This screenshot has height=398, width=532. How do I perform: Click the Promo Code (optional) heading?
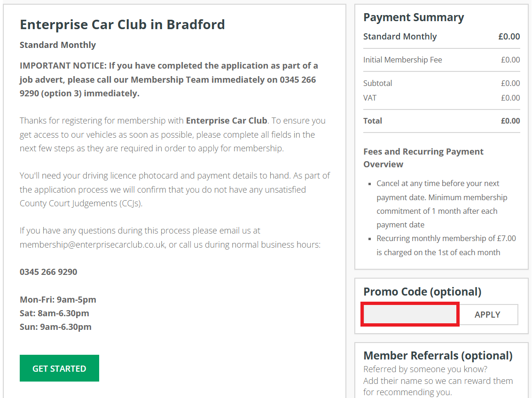[422, 292]
